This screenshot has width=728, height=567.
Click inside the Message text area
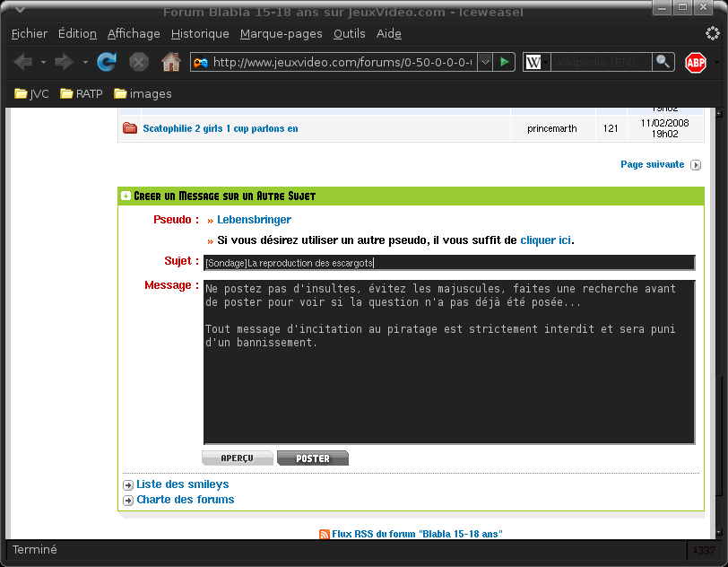click(x=449, y=362)
